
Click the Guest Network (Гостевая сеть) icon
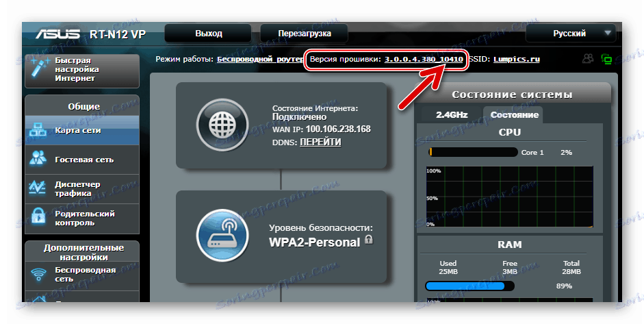click(38, 159)
